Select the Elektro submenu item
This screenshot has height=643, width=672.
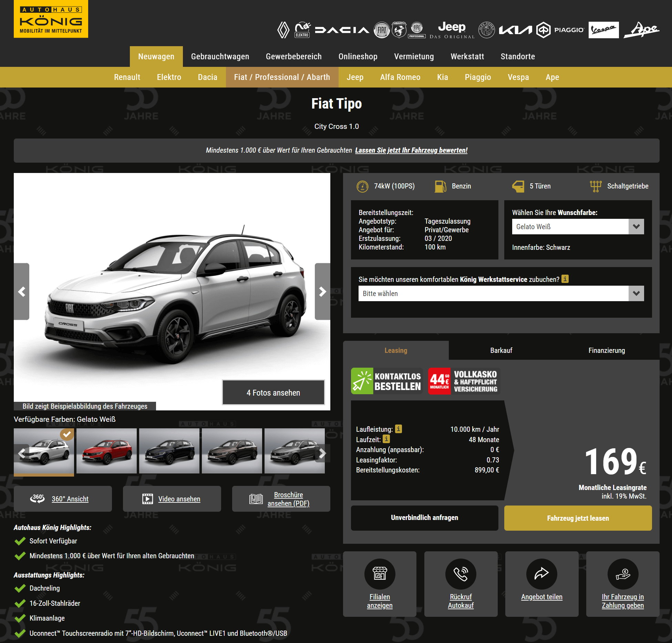[x=169, y=77]
